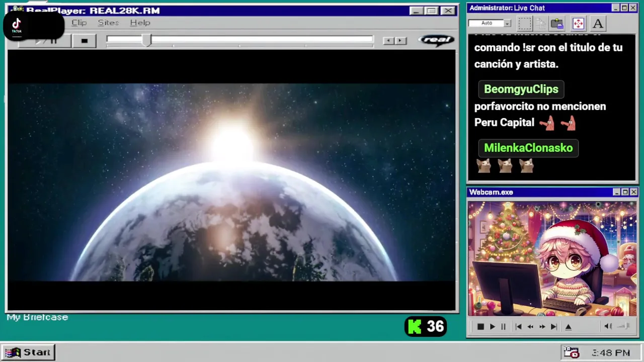Stop playback in RealPlayer
This screenshot has height=362, width=644.
click(x=84, y=41)
